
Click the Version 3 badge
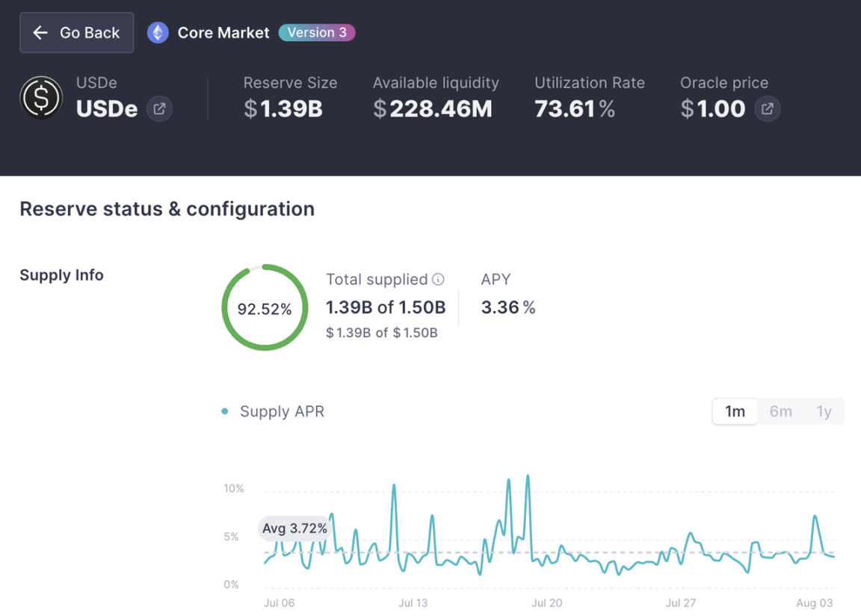click(x=317, y=33)
